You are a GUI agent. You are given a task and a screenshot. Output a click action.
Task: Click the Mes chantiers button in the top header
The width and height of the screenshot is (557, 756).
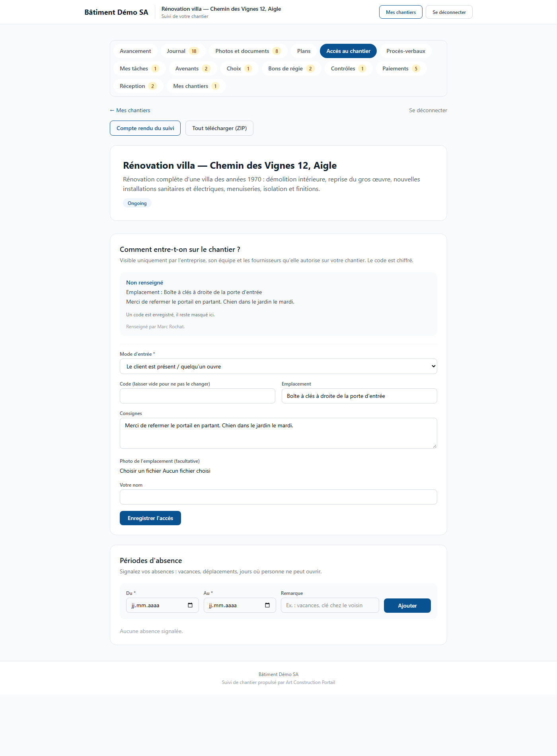pos(401,12)
